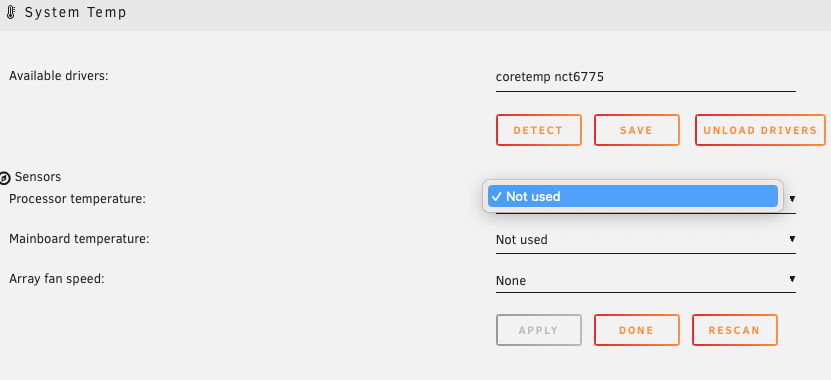This screenshot has height=380, width=831.
Task: Focus the Available drivers text field
Action: tap(646, 78)
